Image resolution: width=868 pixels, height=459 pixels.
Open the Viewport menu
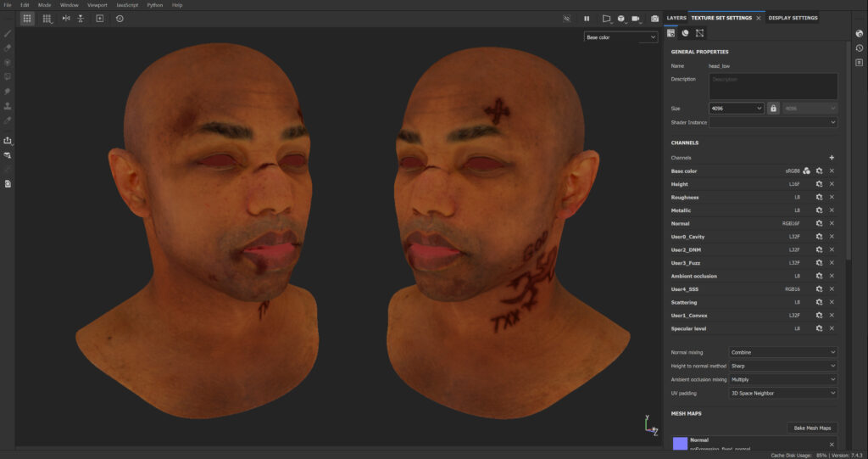pyautogui.click(x=97, y=5)
